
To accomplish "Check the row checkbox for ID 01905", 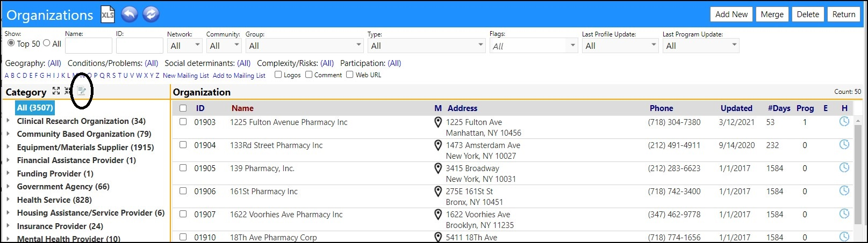I will [183, 168].
